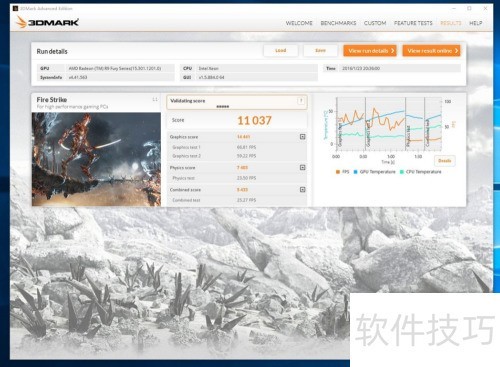Open the WELCOME tab
Image resolution: width=500 pixels, height=367 pixels.
(x=299, y=23)
